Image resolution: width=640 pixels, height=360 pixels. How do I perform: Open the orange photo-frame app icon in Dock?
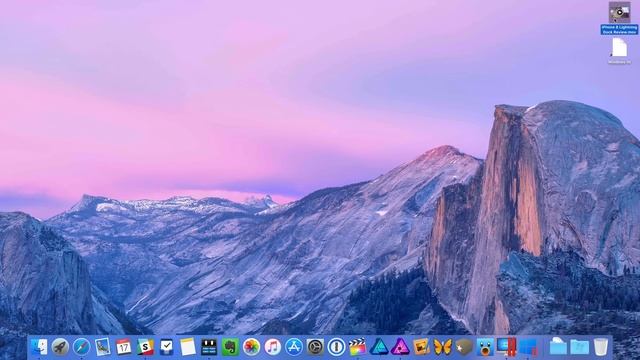tap(421, 347)
